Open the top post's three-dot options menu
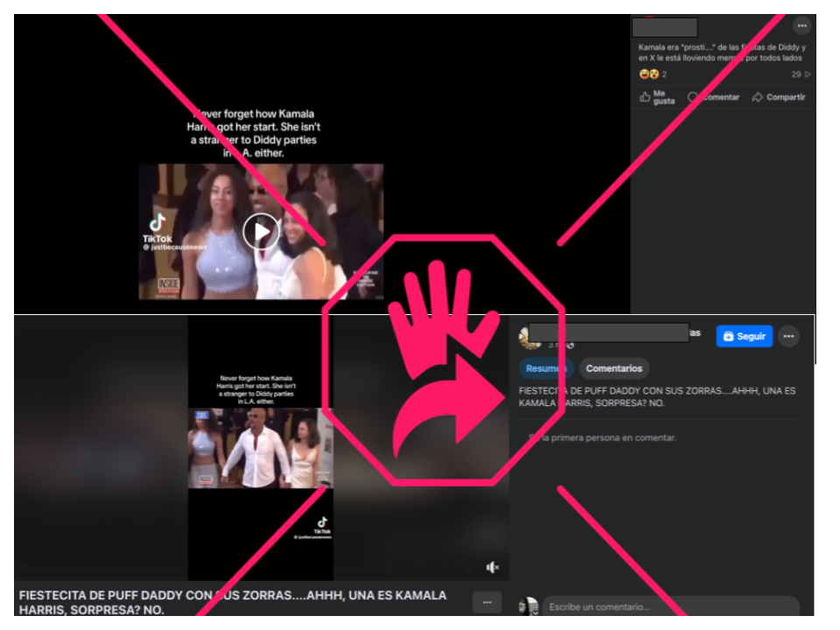Screen dimensions: 840x630 [801, 26]
